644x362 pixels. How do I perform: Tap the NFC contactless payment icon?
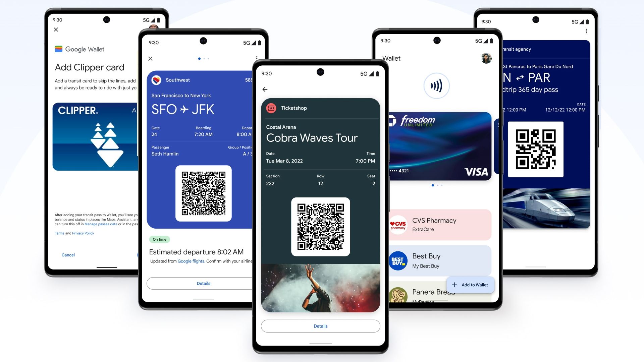pyautogui.click(x=437, y=85)
